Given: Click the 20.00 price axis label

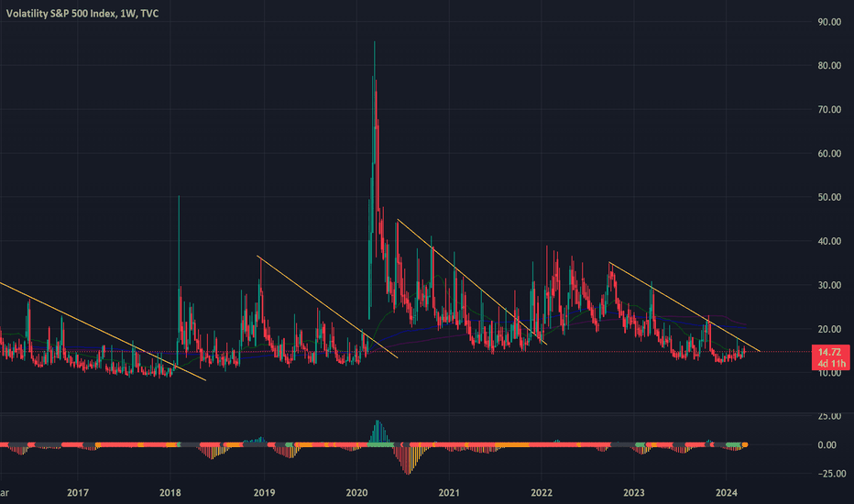Looking at the screenshot, I should [x=829, y=329].
